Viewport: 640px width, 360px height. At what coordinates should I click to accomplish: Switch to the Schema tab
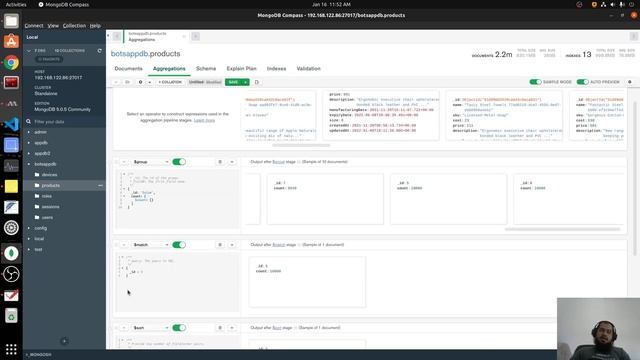pyautogui.click(x=206, y=69)
